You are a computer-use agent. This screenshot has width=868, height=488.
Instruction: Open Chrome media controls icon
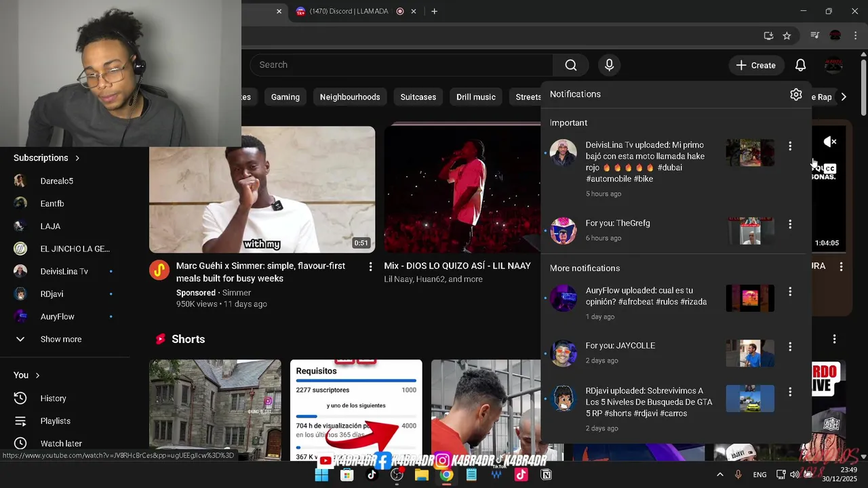pyautogui.click(x=815, y=36)
